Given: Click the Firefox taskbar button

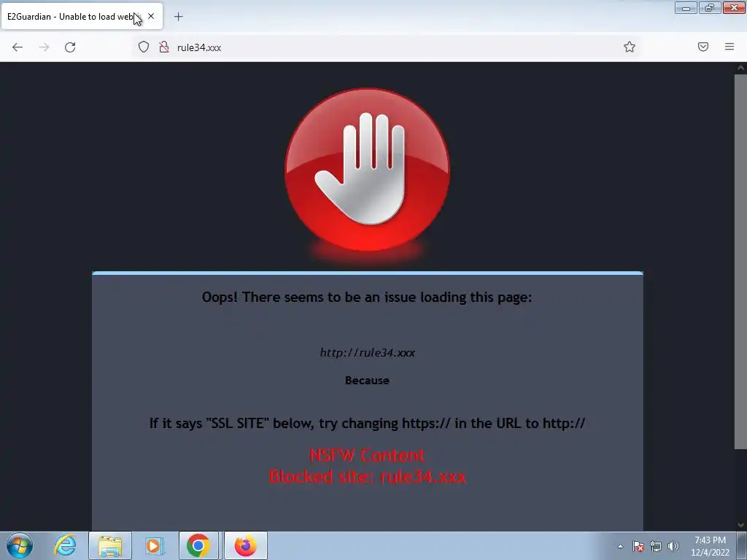Looking at the screenshot, I should point(245,545).
